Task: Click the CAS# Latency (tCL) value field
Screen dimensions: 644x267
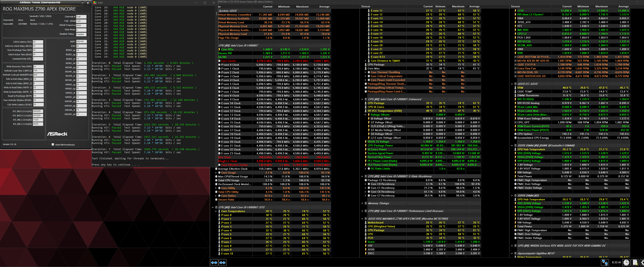Action: (38, 42)
